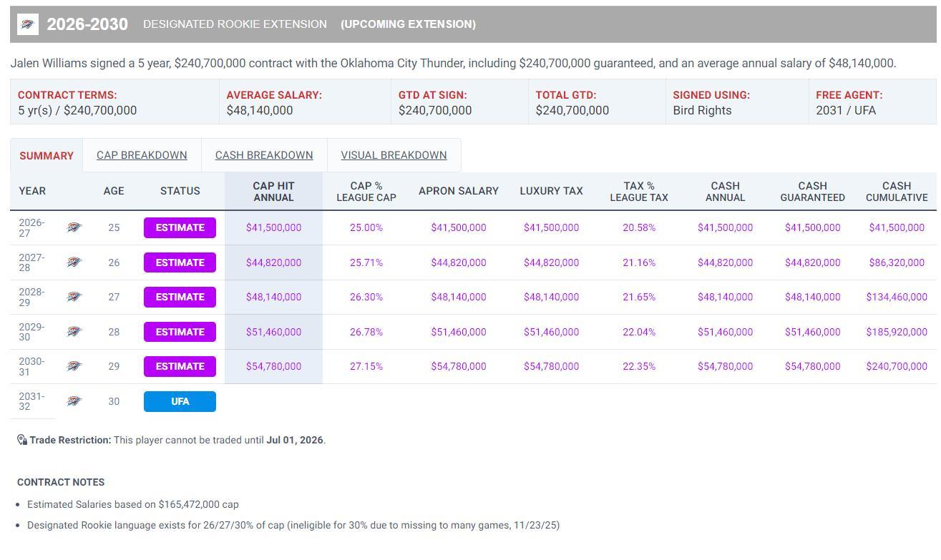Click the Trade Restriction tag icon

[x=22, y=440]
